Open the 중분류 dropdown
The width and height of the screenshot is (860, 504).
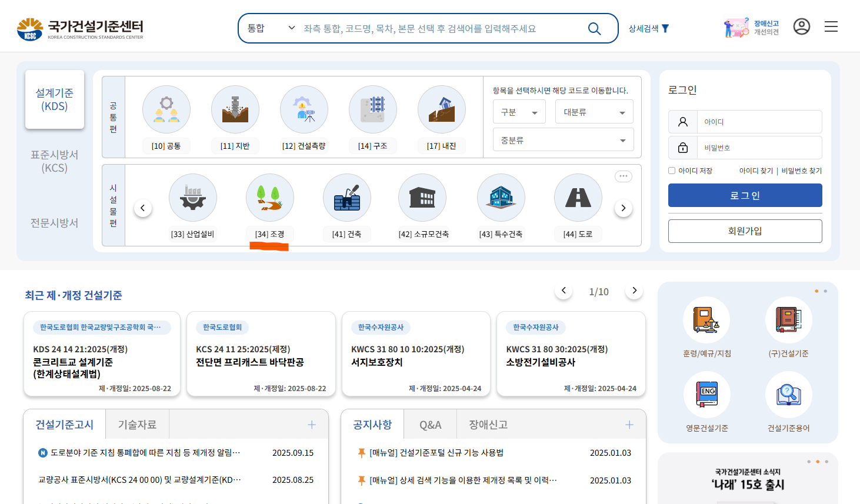(563, 139)
